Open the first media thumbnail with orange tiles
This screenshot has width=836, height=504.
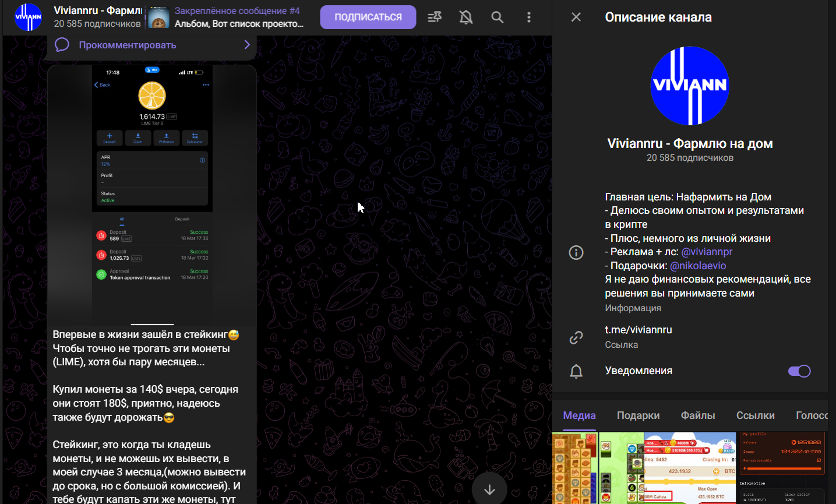point(575,468)
